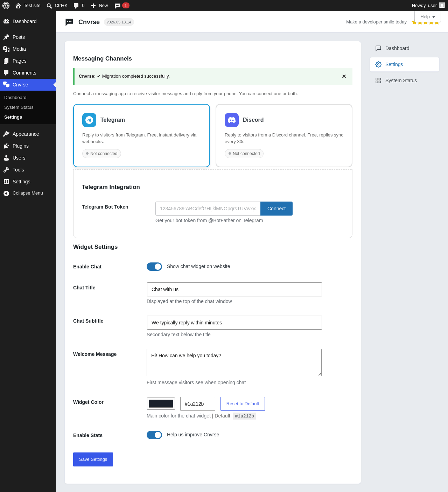This screenshot has width=448, height=492.
Task: Open the Cnvrse chat notifications icon with badge
Action: pos(122,6)
